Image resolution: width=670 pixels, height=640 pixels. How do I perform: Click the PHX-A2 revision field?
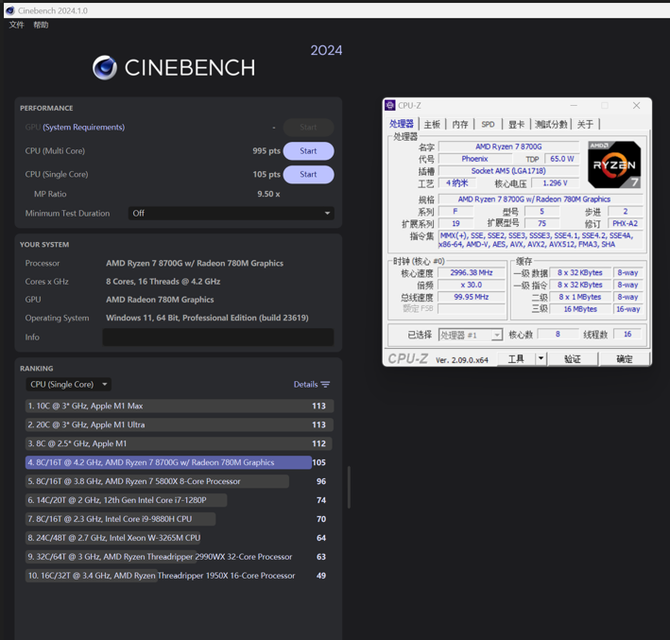(625, 223)
